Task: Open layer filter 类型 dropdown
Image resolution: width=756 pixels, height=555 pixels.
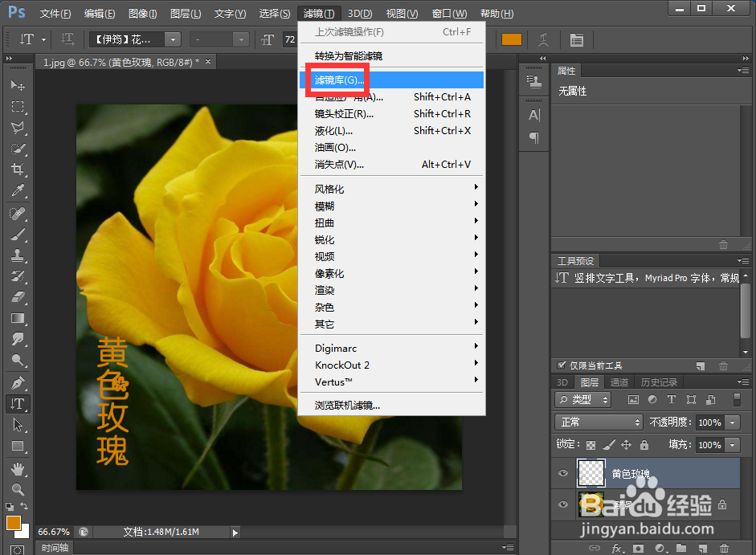Action: 583,399
